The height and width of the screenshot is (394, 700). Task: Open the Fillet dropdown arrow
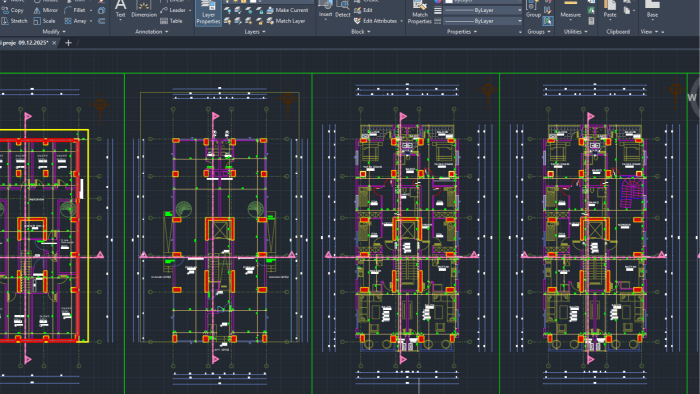91,10
